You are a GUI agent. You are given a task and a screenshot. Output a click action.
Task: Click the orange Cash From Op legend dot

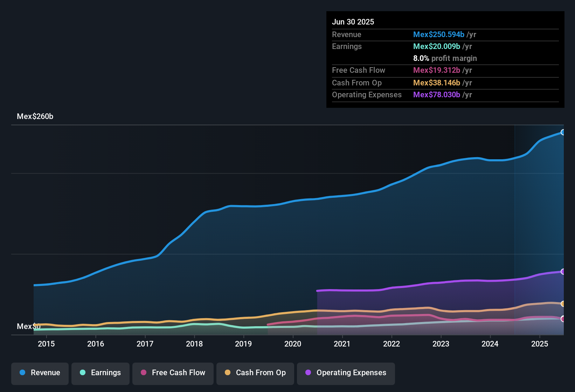[x=227, y=373]
